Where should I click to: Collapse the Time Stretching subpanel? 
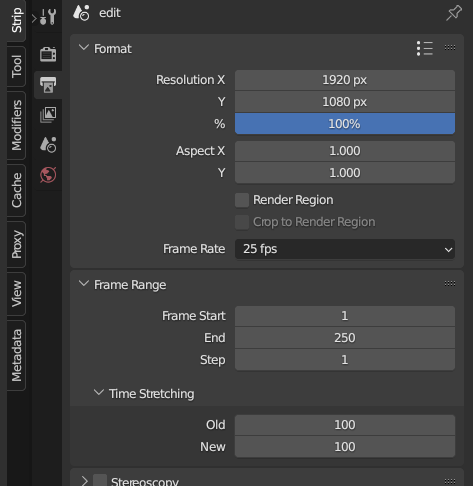(99, 393)
